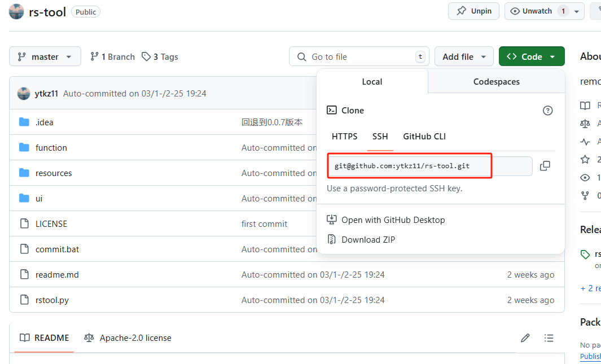Edit README with the pencil icon

[x=525, y=338]
